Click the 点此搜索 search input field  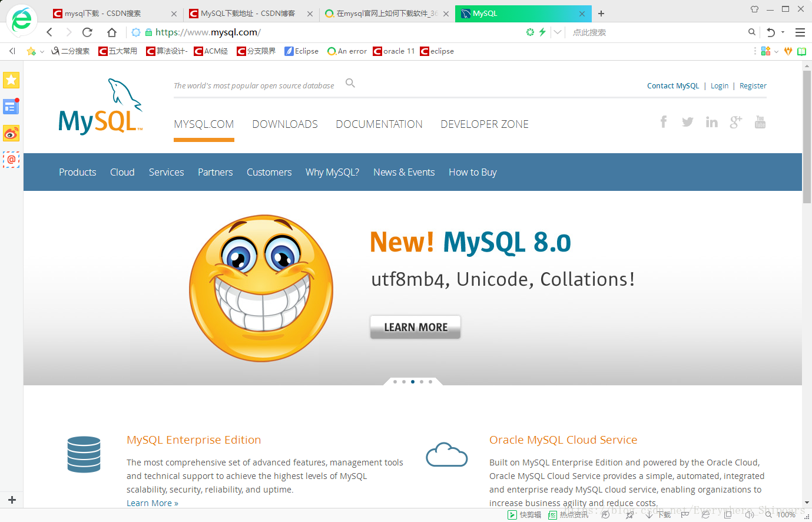(657, 32)
